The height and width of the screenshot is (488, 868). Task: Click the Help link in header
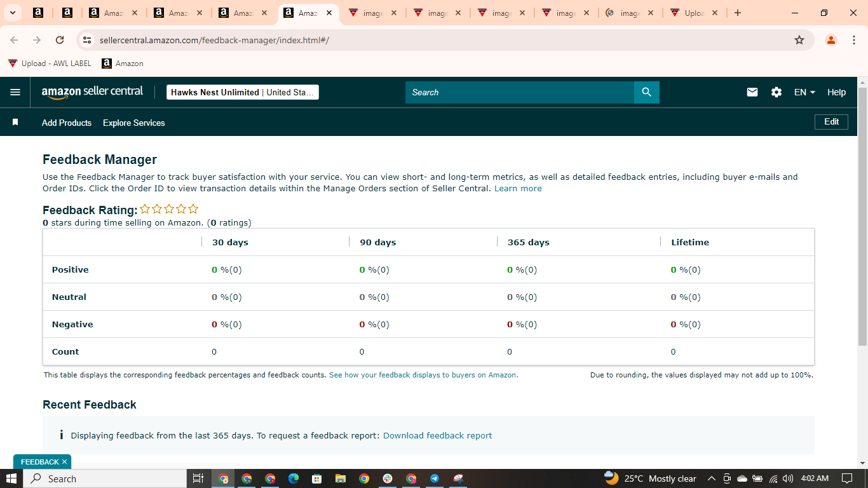[x=836, y=92]
